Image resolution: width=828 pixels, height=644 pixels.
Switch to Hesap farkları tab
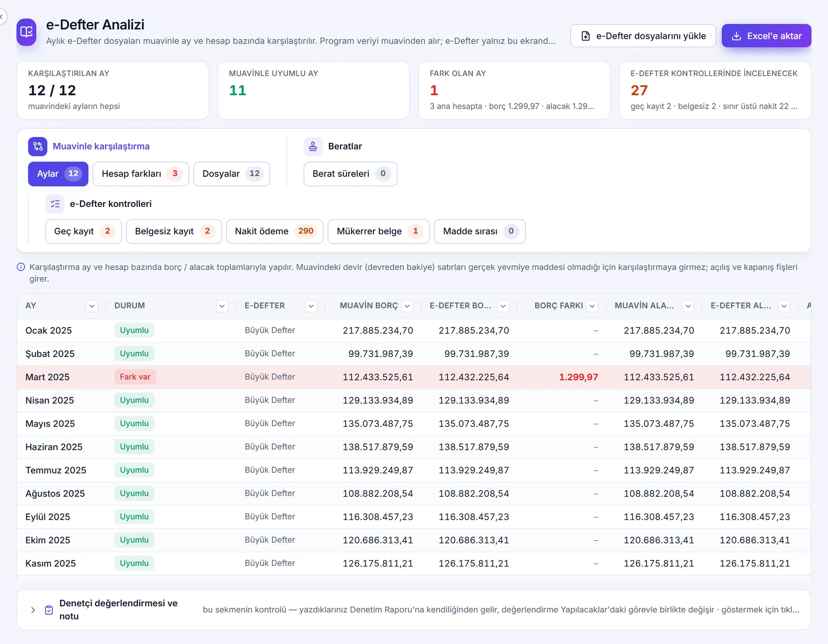[141, 174]
